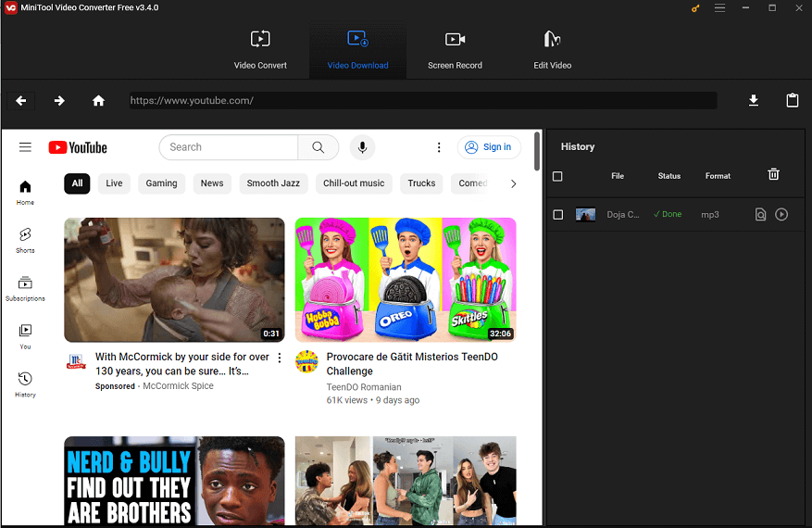Select the Gaming filter chip
This screenshot has height=528, width=812.
tap(162, 183)
